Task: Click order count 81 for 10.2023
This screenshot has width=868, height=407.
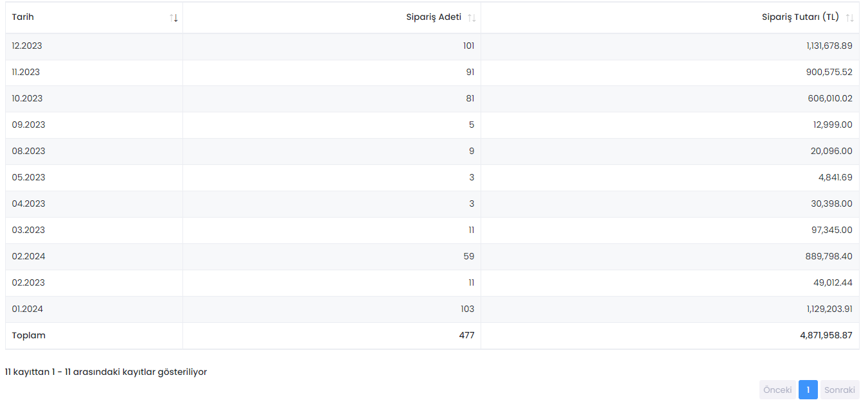Action: click(470, 99)
